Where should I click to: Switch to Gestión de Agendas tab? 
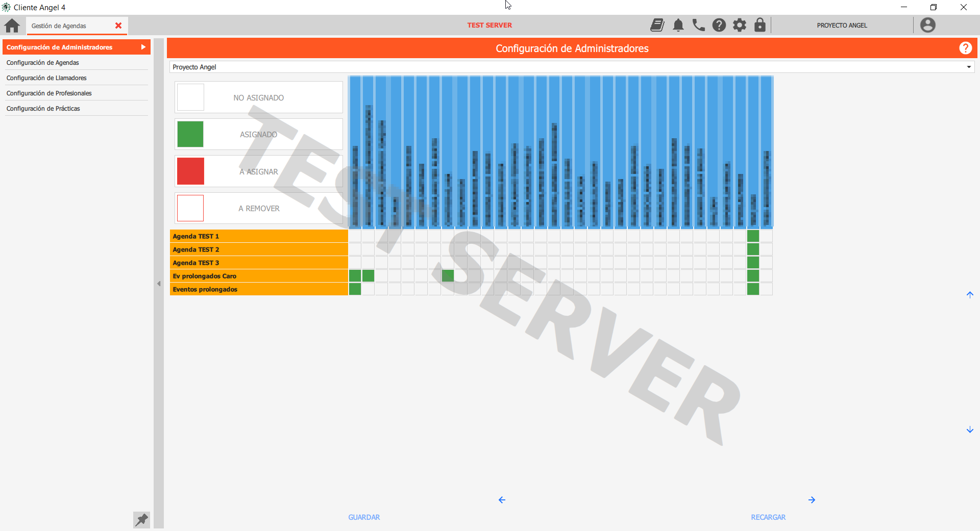59,26
